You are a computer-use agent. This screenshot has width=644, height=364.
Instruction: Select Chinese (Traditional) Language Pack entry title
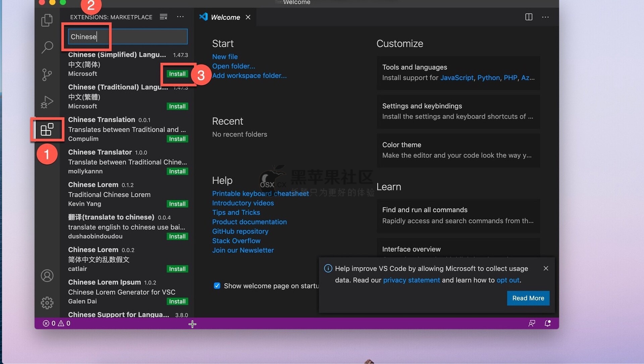pos(118,87)
